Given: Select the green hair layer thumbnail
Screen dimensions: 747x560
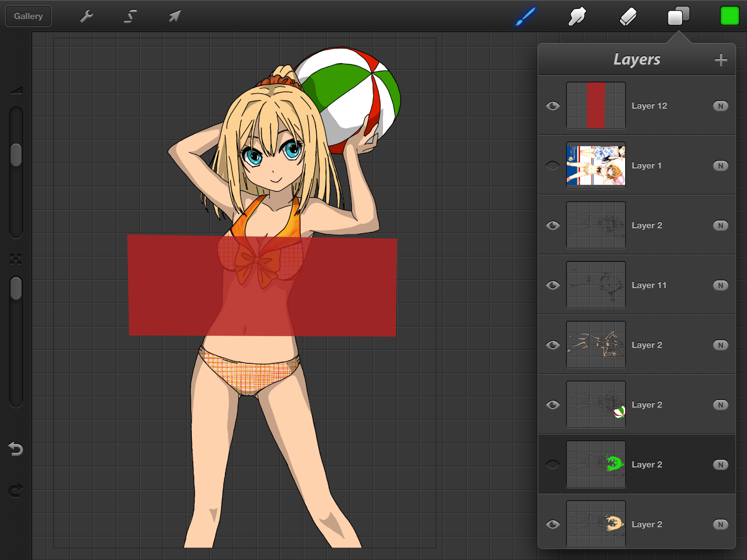Looking at the screenshot, I should [596, 464].
